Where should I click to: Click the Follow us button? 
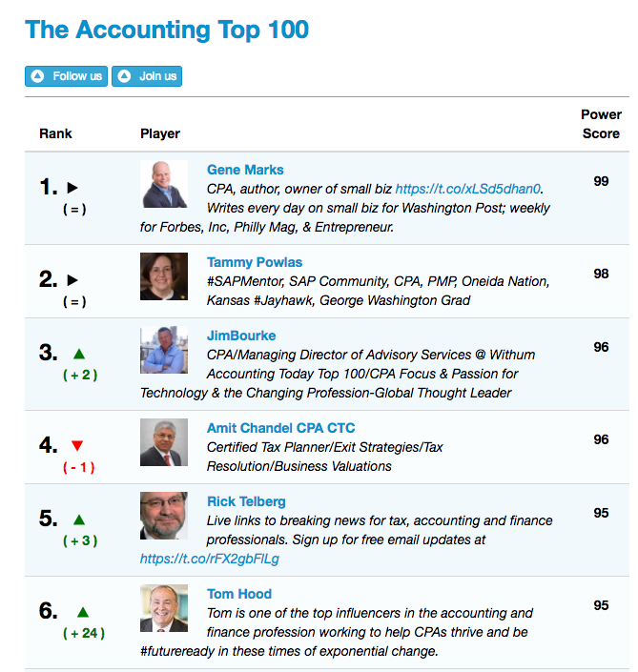[66, 76]
